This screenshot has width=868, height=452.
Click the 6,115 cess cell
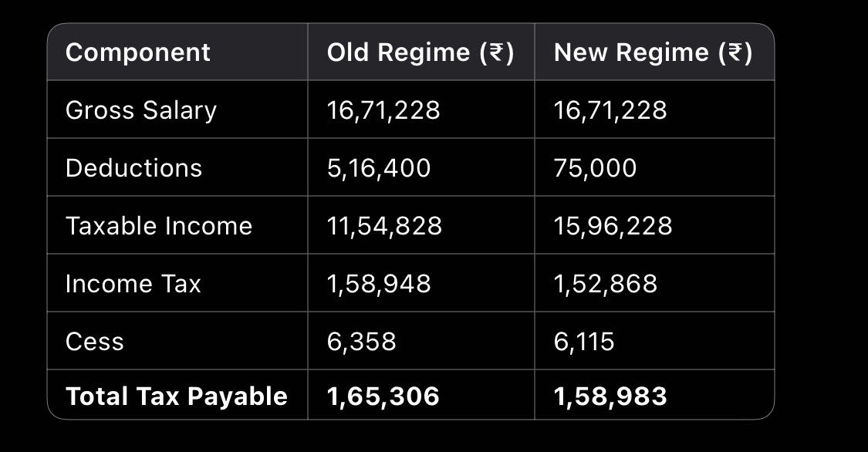(584, 342)
